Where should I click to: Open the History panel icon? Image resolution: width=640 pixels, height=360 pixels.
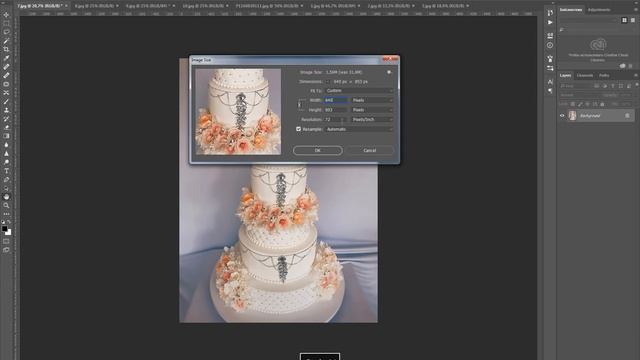click(550, 13)
